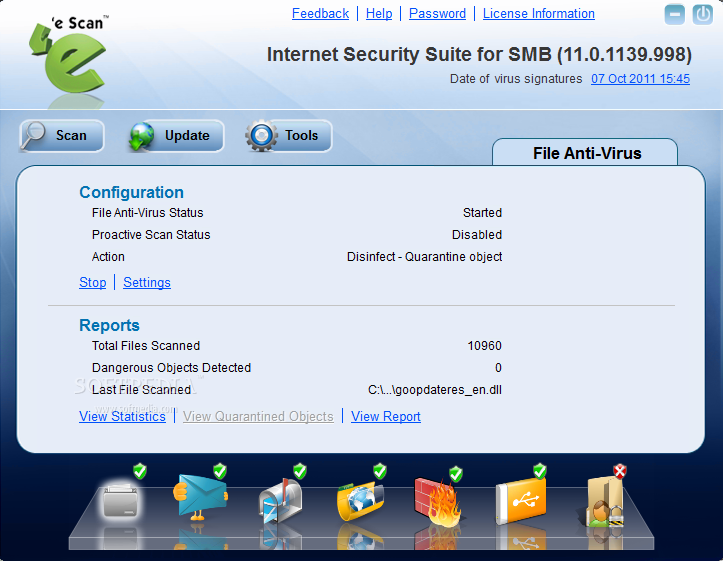Click the Password link

click(437, 14)
